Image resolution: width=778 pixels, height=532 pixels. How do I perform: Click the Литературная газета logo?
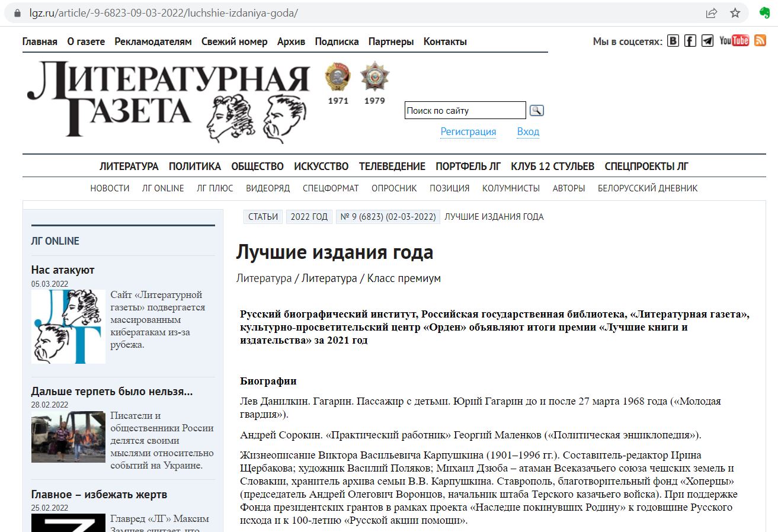pos(168,101)
